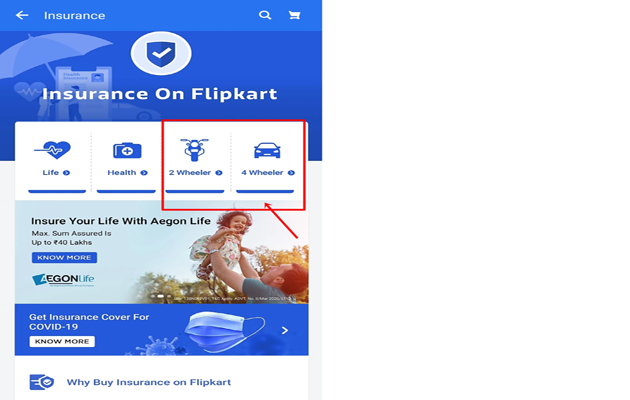Expand arrow next to 2 Wheeler label
Screen dimensions: 630x400
pos(219,173)
